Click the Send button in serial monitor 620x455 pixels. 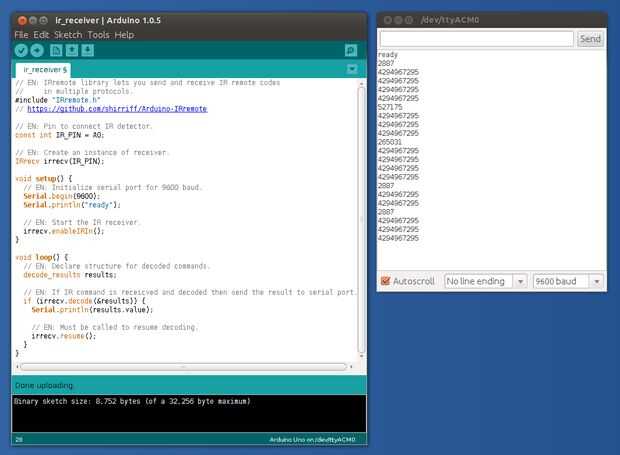(x=590, y=39)
